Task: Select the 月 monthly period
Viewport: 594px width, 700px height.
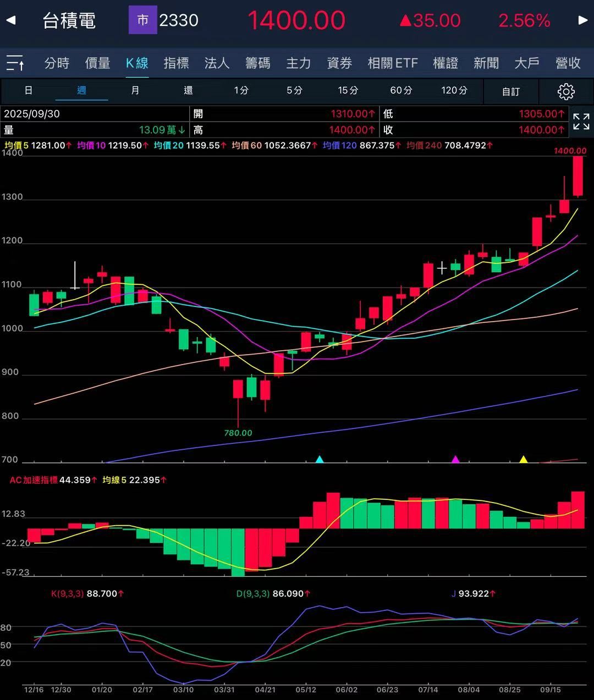Action: point(135,90)
